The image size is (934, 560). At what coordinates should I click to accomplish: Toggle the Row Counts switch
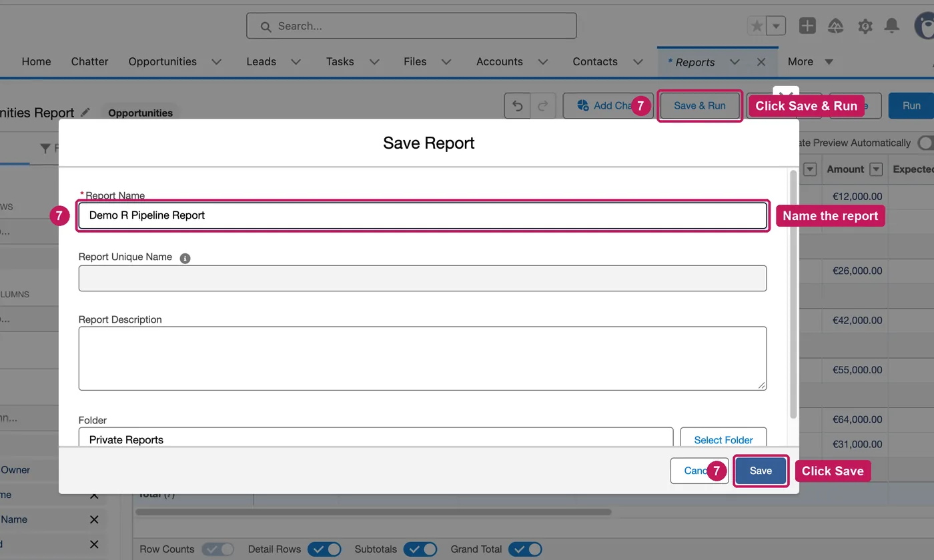(218, 549)
